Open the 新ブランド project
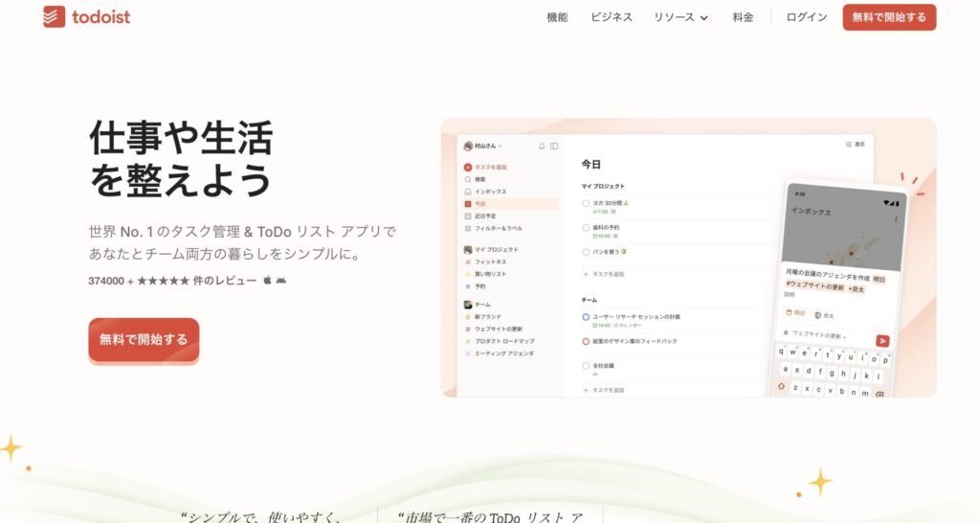The width and height of the screenshot is (980, 523). coord(483,316)
